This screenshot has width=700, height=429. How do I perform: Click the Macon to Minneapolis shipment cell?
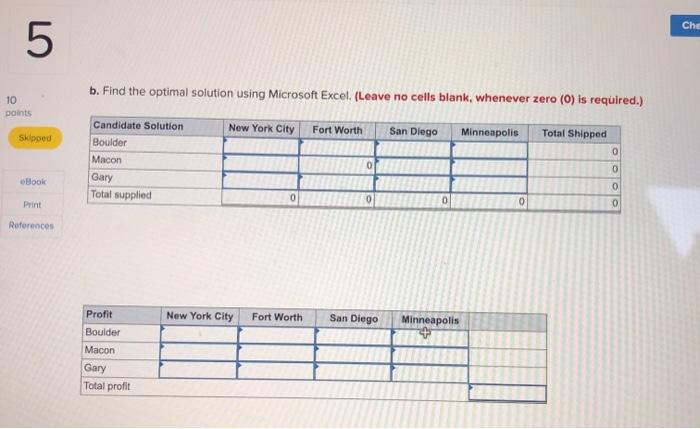coord(489,168)
